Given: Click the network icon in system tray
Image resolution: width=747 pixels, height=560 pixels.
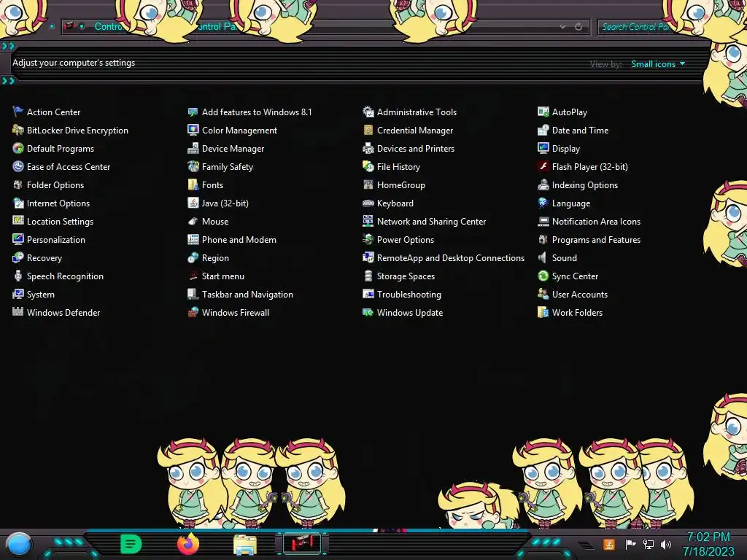Looking at the screenshot, I should 648,544.
